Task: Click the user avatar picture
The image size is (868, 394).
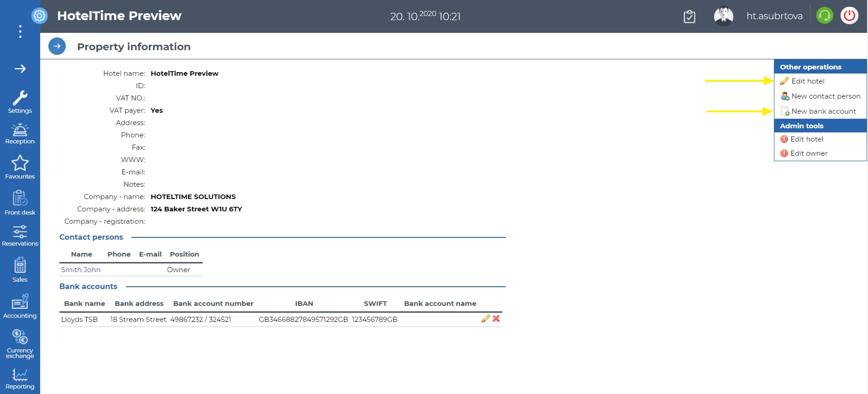Action: (x=724, y=16)
